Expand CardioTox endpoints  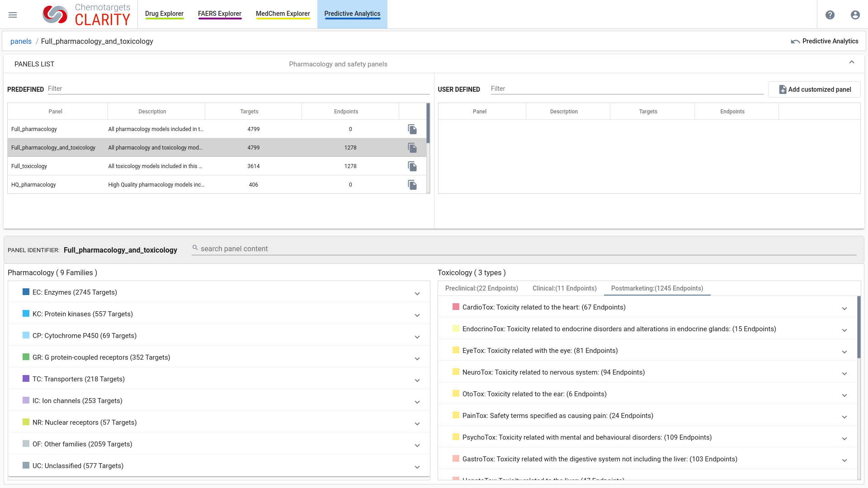(844, 309)
